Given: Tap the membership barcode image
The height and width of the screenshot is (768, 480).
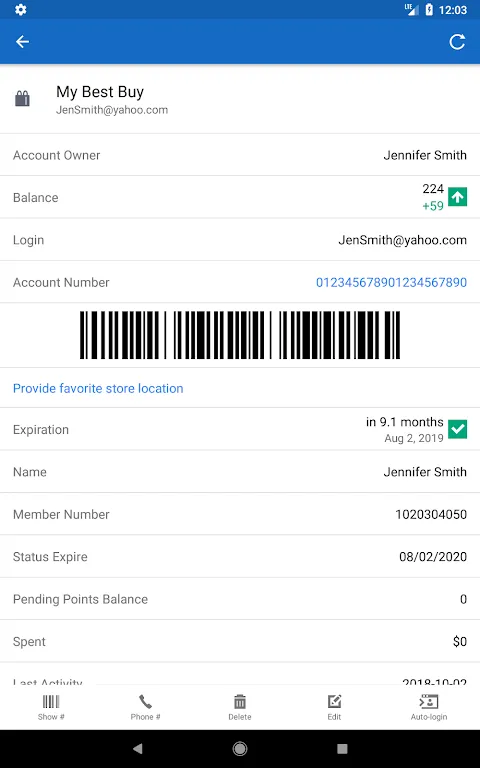Looking at the screenshot, I should click(240, 335).
